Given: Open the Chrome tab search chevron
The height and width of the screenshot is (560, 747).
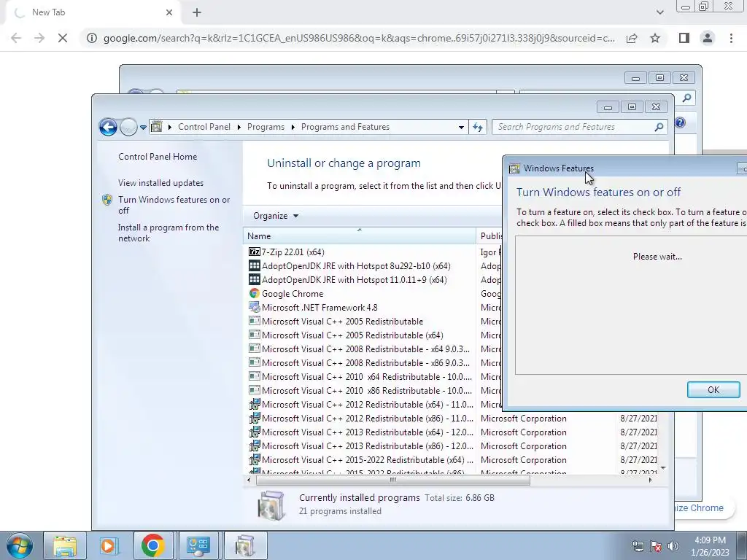Looking at the screenshot, I should tap(659, 12).
